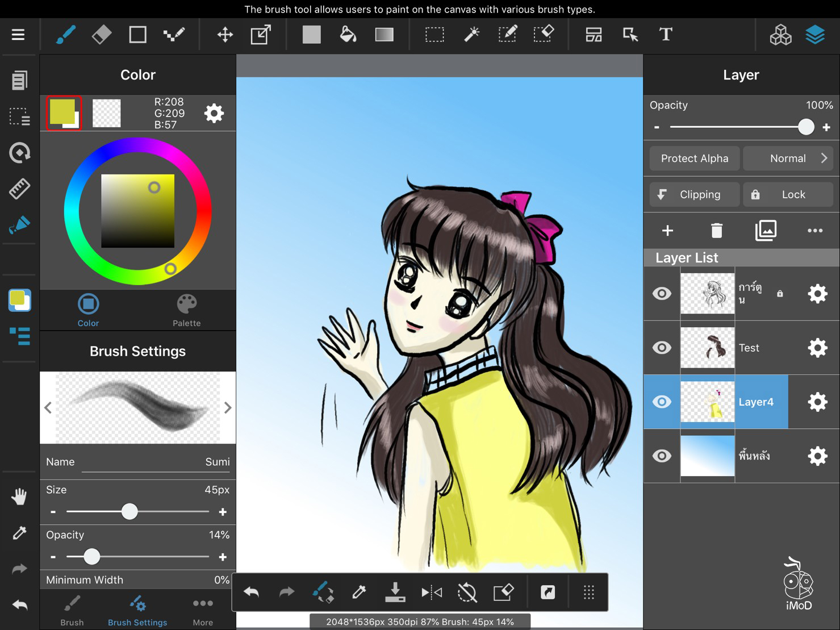Show previous brush with the left arrow

(48, 407)
